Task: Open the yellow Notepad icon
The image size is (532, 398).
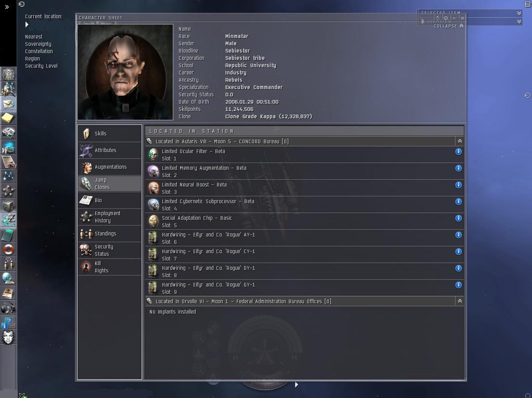Action: (x=8, y=118)
